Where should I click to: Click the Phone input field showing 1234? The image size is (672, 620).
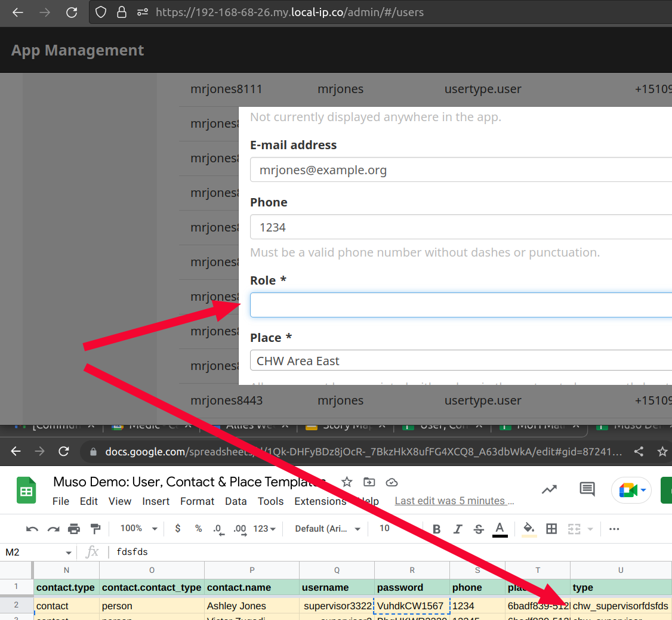tap(461, 227)
